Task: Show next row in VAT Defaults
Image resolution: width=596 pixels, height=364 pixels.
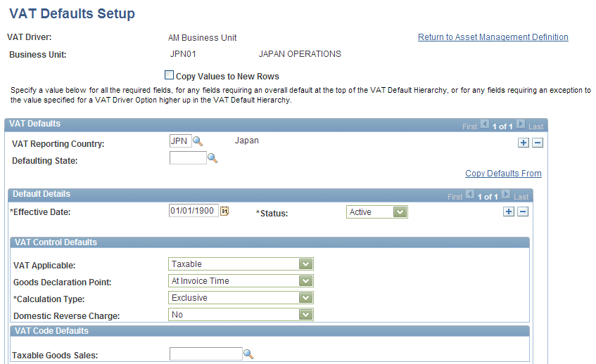Action: click(x=521, y=124)
